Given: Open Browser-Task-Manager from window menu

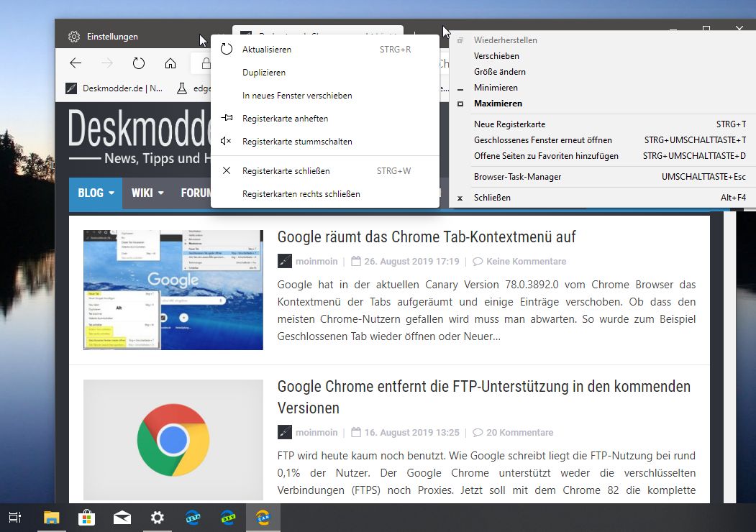Looking at the screenshot, I should (x=602, y=177).
